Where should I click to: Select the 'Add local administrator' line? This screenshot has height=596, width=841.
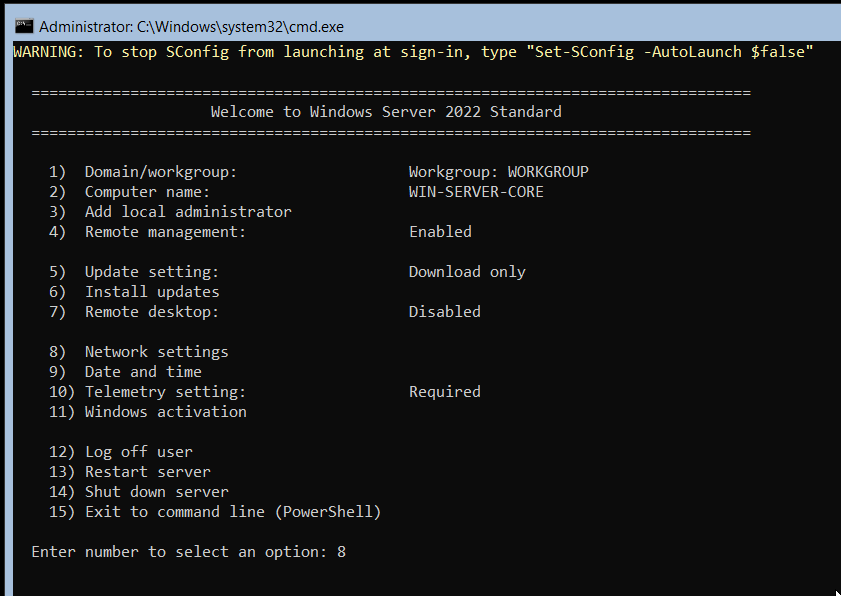tap(170, 211)
